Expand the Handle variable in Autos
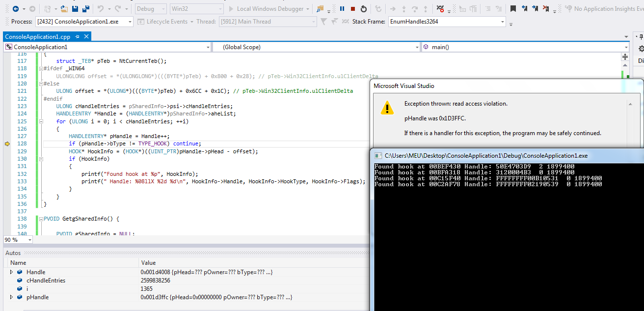The image size is (644, 311). 11,272
